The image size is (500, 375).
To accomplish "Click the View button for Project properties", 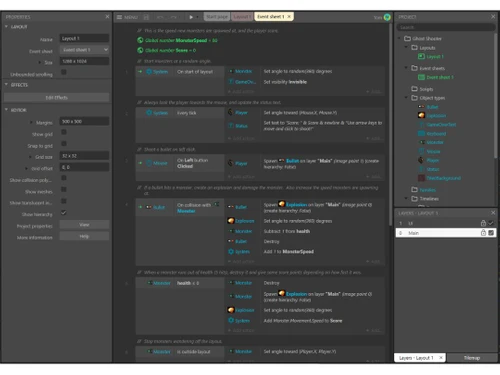I will coord(84,225).
